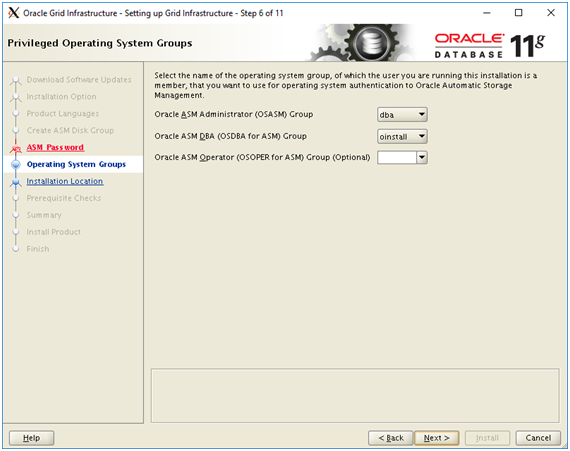The width and height of the screenshot is (570, 451).
Task: Click the ASM Password step error marker icon
Action: tap(16, 148)
